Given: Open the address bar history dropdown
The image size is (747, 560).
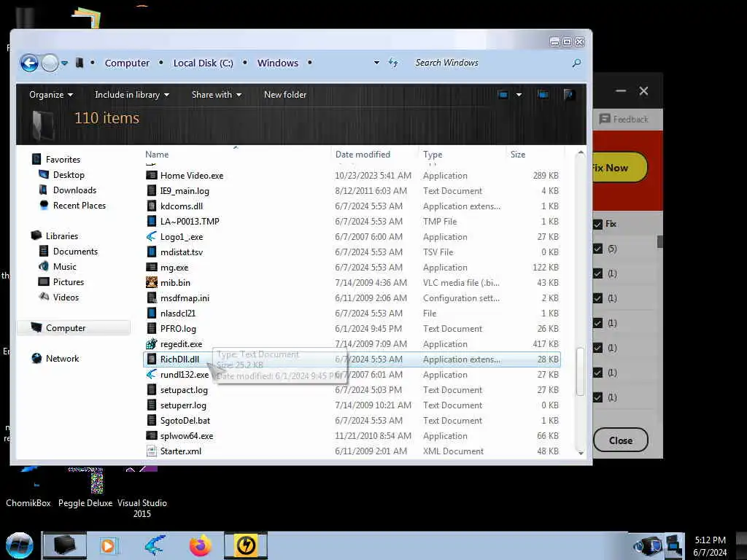Looking at the screenshot, I should point(376,63).
